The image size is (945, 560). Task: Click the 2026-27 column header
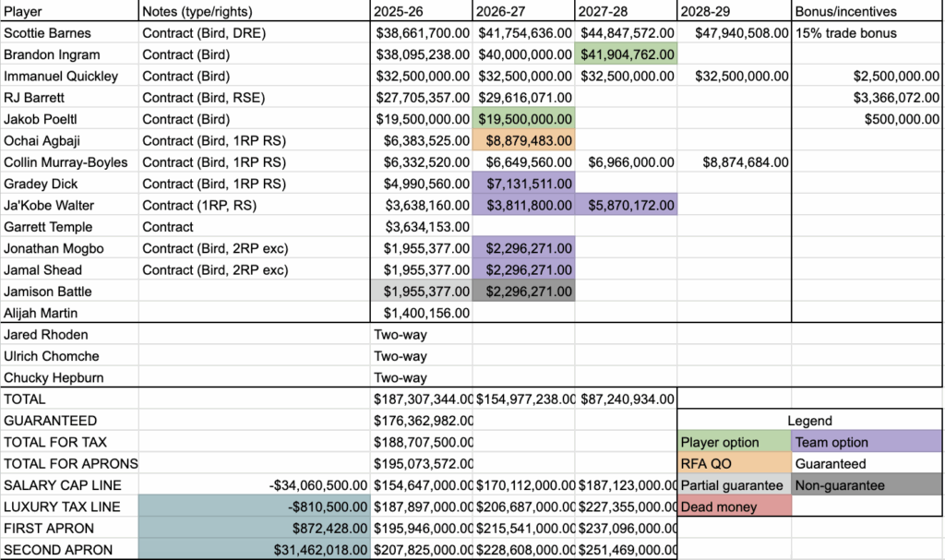point(524,11)
